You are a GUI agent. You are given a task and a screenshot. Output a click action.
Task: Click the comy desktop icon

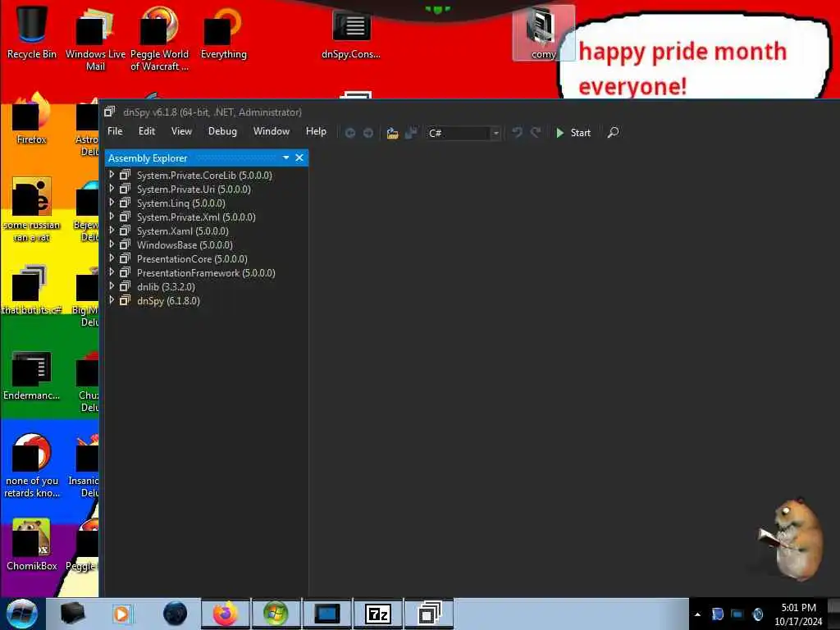coord(543,33)
